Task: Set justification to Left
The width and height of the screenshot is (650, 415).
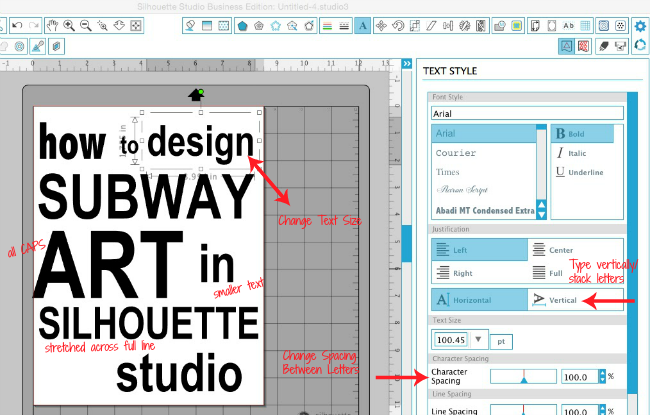Action: 480,250
